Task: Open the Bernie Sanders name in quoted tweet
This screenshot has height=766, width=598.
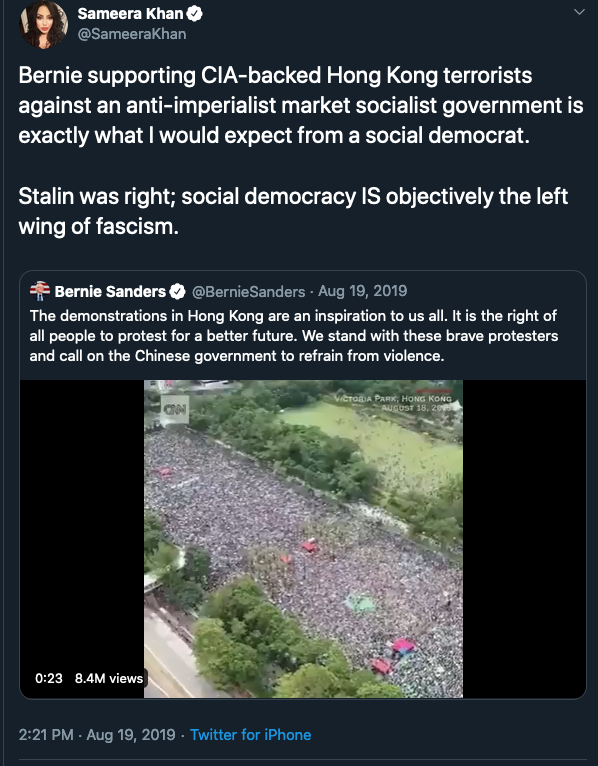Action: (x=110, y=292)
